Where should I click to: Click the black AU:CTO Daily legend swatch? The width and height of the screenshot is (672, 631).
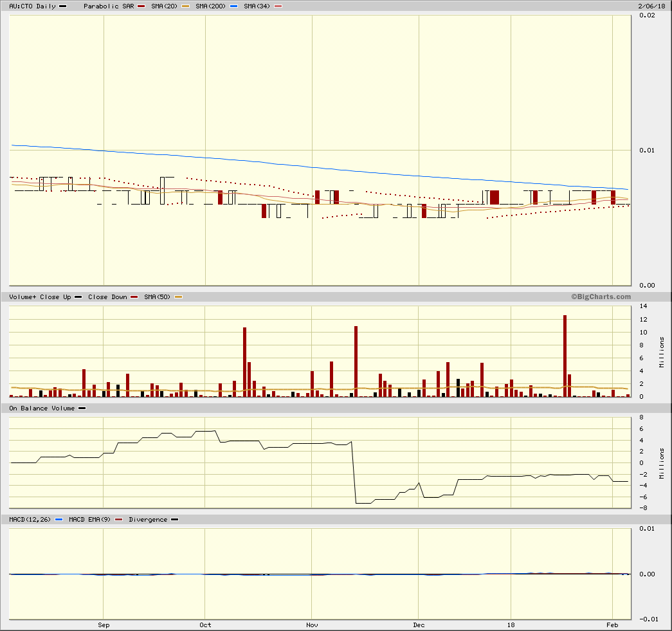pyautogui.click(x=62, y=6)
